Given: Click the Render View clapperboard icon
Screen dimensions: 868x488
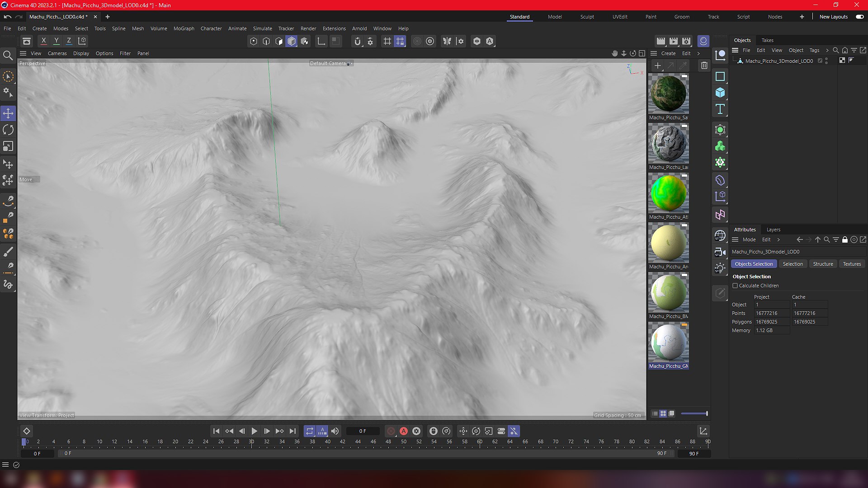Looking at the screenshot, I should tap(661, 41).
